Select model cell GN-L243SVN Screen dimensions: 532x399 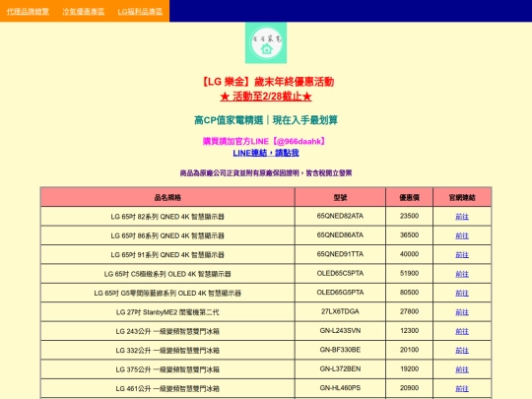point(340,330)
